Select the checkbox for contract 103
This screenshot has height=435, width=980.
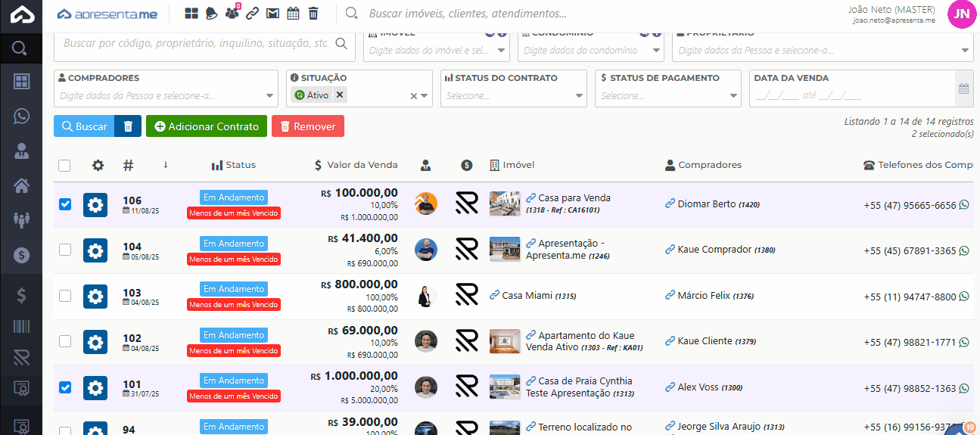tap(65, 296)
